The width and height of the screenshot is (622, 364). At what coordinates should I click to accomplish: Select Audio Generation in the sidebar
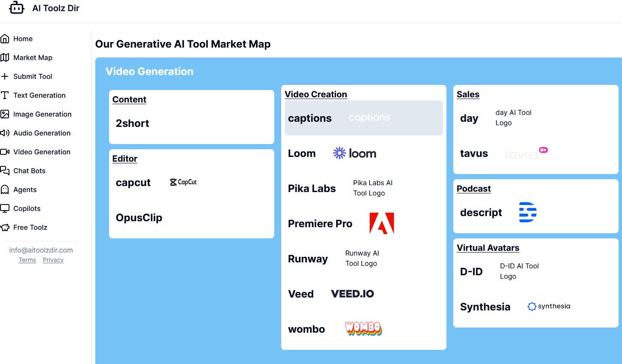click(42, 133)
